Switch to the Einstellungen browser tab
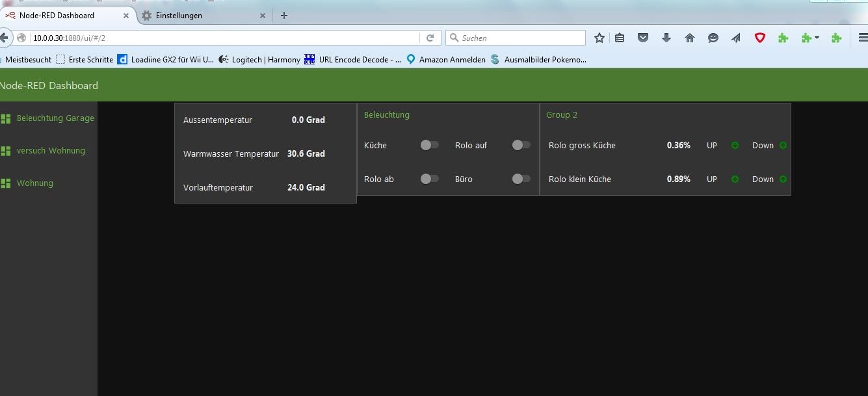868x396 pixels. pyautogui.click(x=204, y=15)
